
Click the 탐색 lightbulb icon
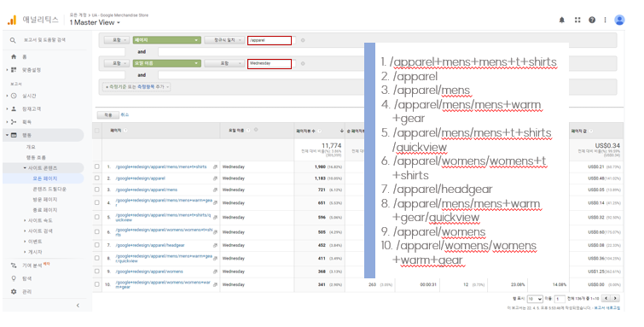pos(14,278)
